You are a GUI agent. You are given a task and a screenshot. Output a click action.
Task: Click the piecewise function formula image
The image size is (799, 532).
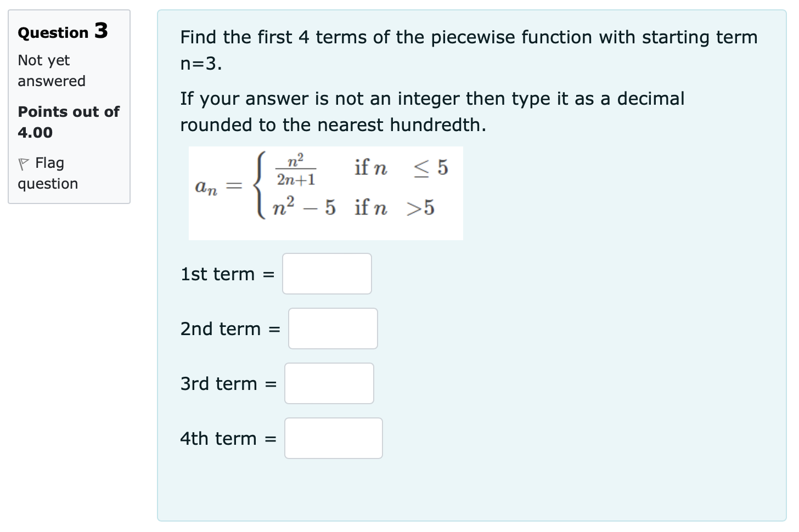pos(326,193)
